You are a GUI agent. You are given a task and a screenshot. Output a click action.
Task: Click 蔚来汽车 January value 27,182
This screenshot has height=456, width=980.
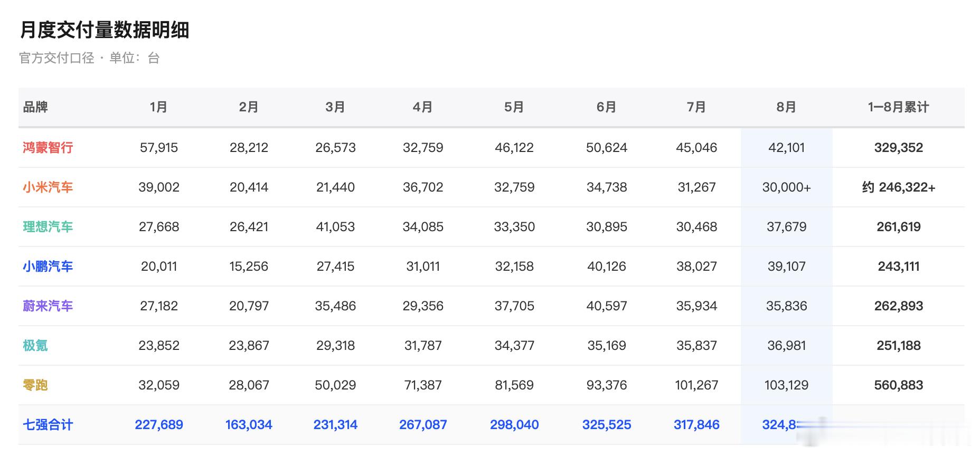[x=159, y=306]
